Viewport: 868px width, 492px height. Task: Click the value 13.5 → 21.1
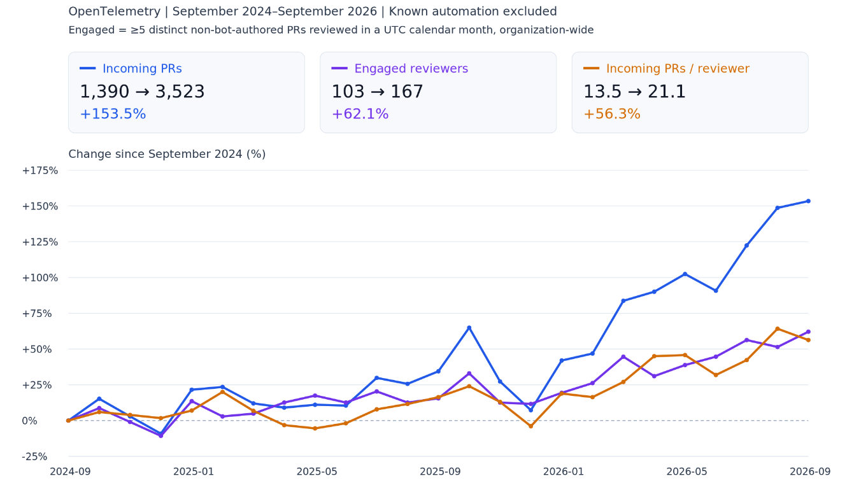[x=634, y=92]
